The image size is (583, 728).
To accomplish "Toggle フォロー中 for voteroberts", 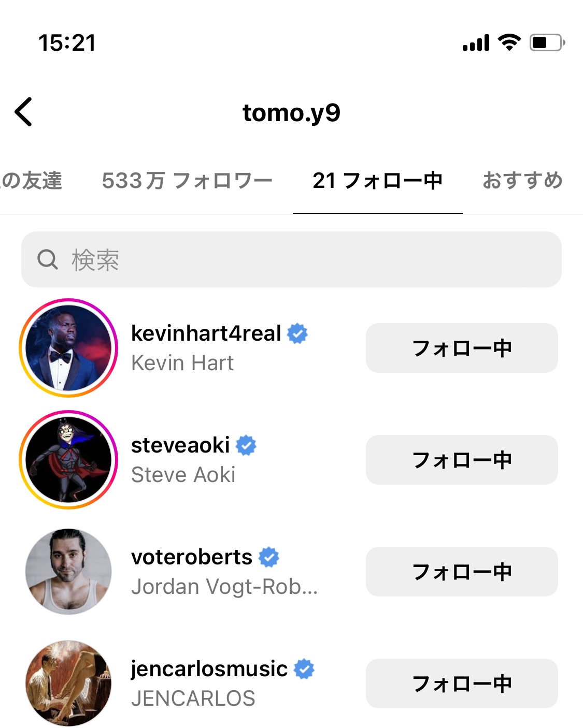I will click(462, 572).
